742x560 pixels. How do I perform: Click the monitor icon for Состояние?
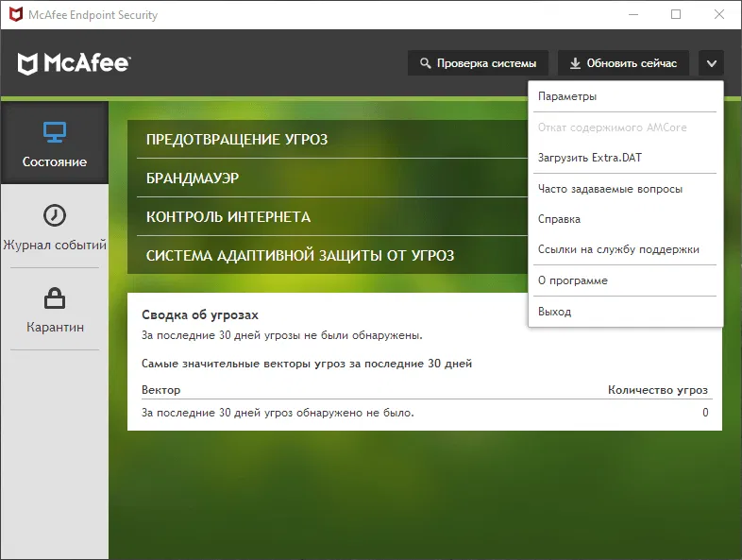tap(55, 132)
